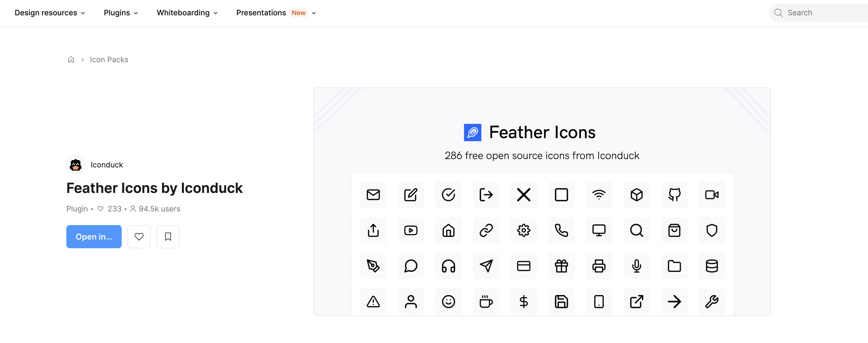
Task: Open the Iconduck author avatar
Action: pos(76,165)
